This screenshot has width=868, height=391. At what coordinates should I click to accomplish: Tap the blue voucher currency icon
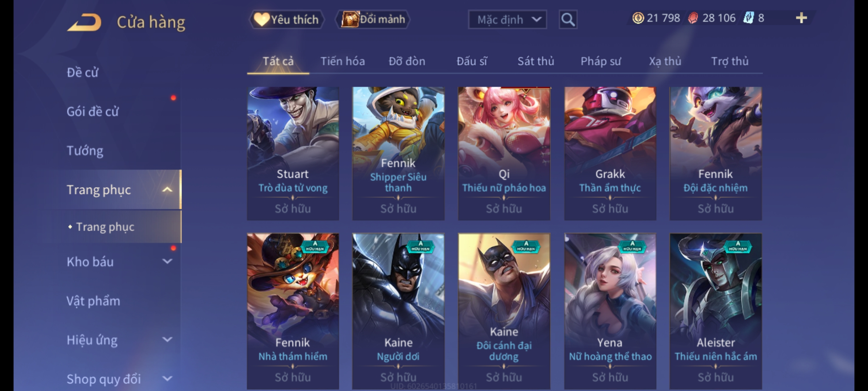tap(748, 18)
